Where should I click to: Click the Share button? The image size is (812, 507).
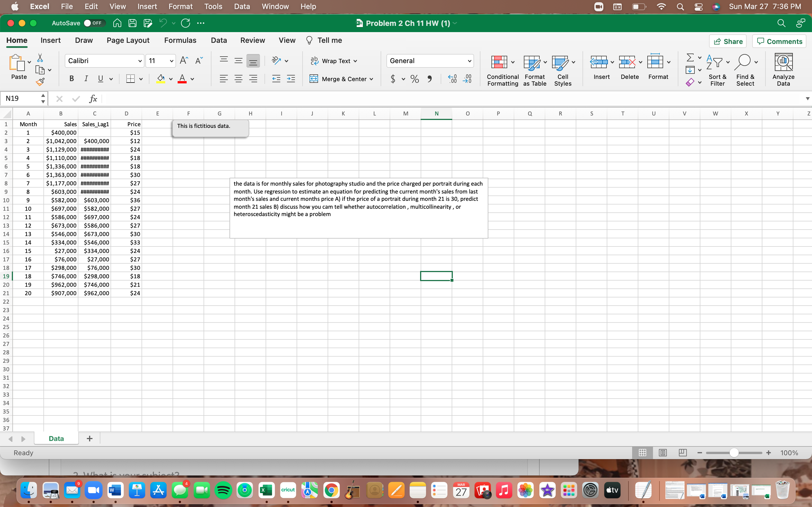pyautogui.click(x=728, y=41)
